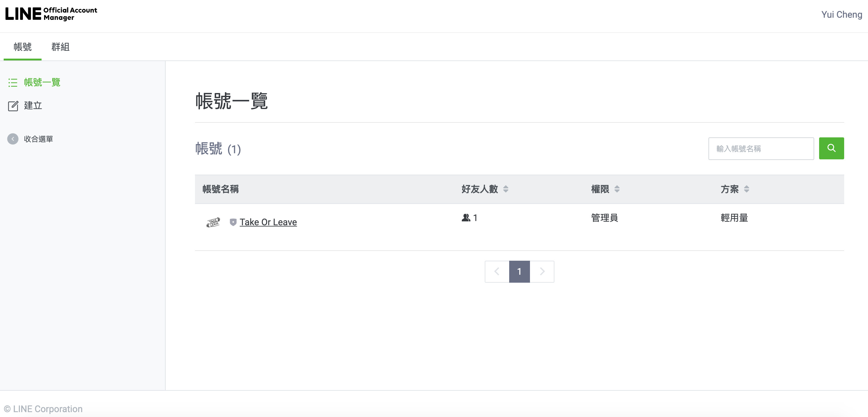Click the Take Or Leave profile thumbnail
This screenshot has height=417, width=868.
pos(213,222)
